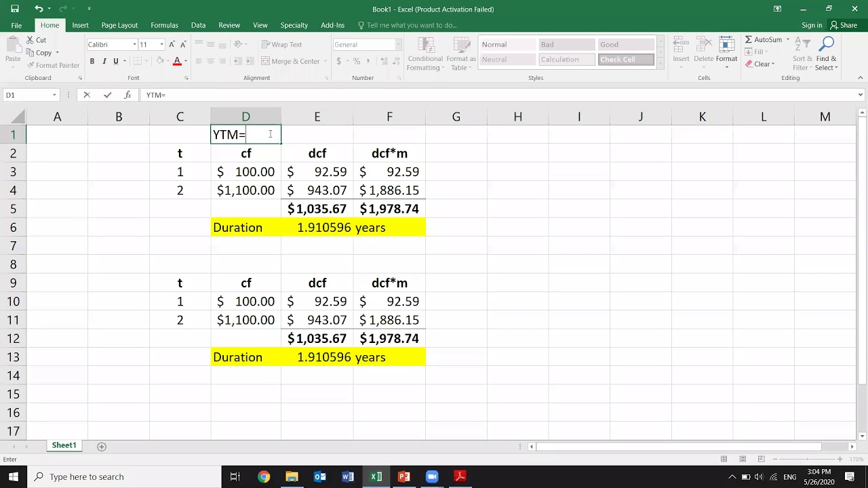Toggle underline formatting
The image size is (868, 488).
pyautogui.click(x=115, y=61)
